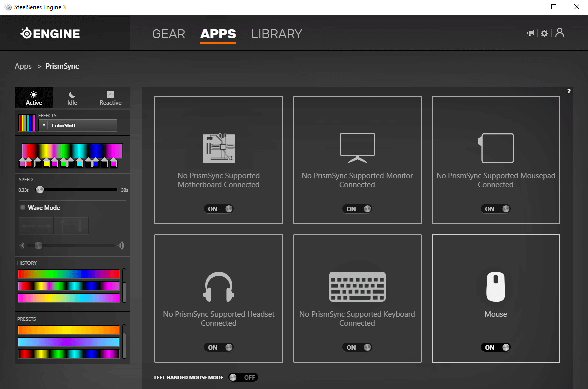Click the effects color preview swatch

click(27, 123)
